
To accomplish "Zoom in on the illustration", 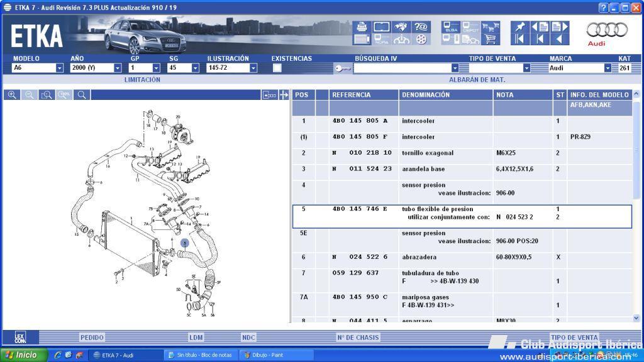I will 12,95.
